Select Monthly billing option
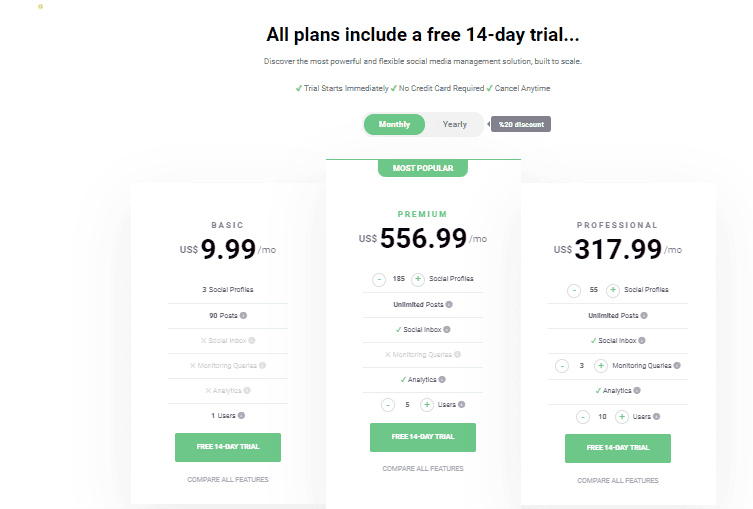The height and width of the screenshot is (509, 753). click(x=395, y=125)
